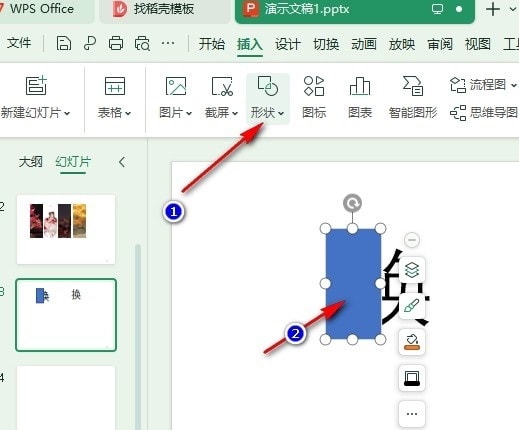519x430 pixels.
Task: Click the Icons (图标) insert button
Action: click(x=314, y=97)
